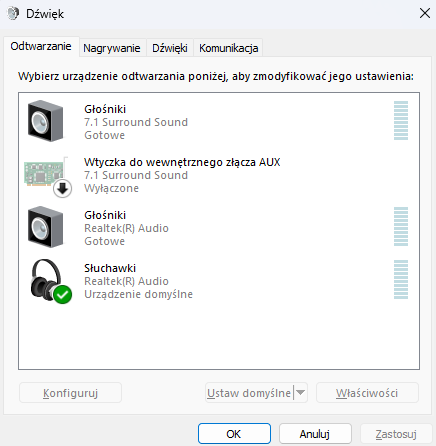Select the 7.1 Surround Sound speaker icon
Viewport: 436px width, 446px height.
(45, 121)
